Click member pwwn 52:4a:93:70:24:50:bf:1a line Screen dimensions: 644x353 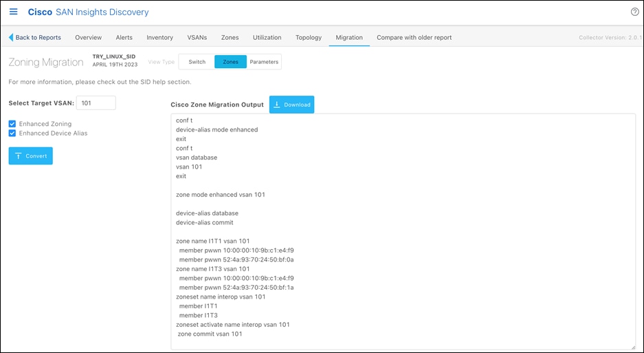tap(236, 288)
